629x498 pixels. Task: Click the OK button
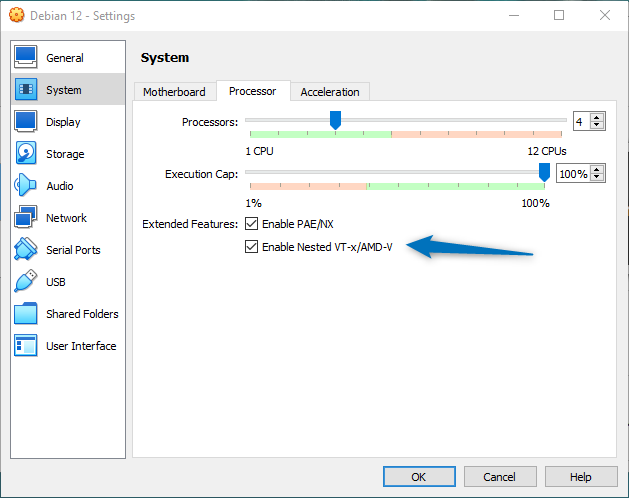tap(418, 477)
